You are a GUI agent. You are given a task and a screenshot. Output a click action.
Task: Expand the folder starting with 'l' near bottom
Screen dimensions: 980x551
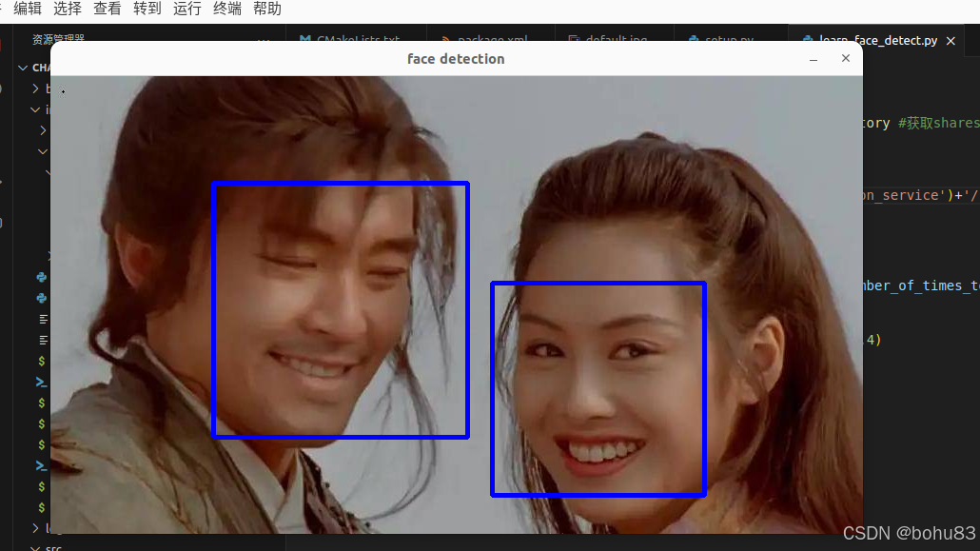(35, 528)
